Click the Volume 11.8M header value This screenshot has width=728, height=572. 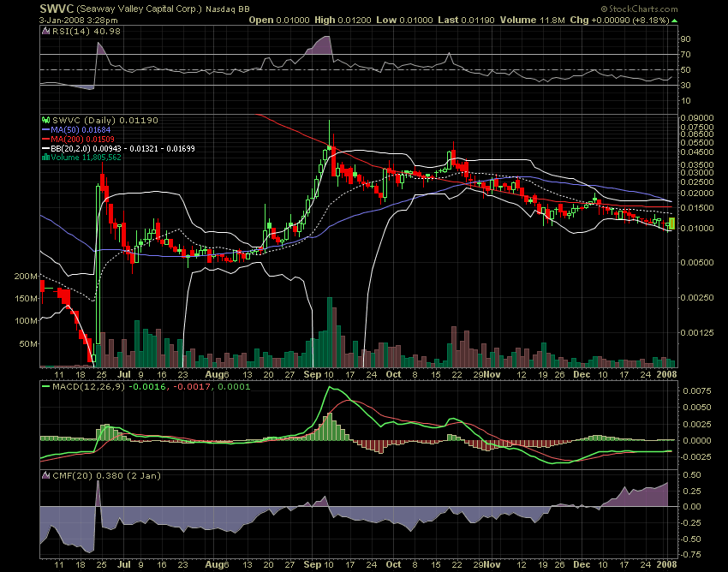click(532, 20)
